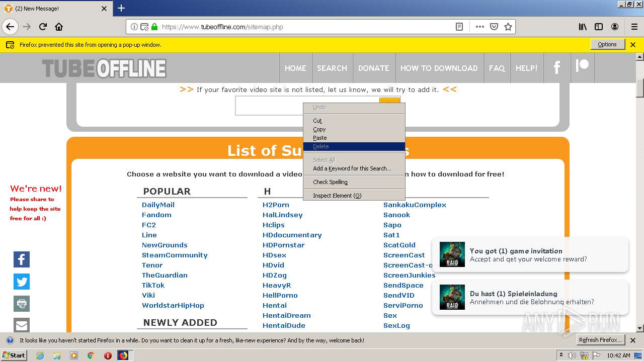Bookmark this page with the star
644x362 pixels.
[x=508, y=27]
